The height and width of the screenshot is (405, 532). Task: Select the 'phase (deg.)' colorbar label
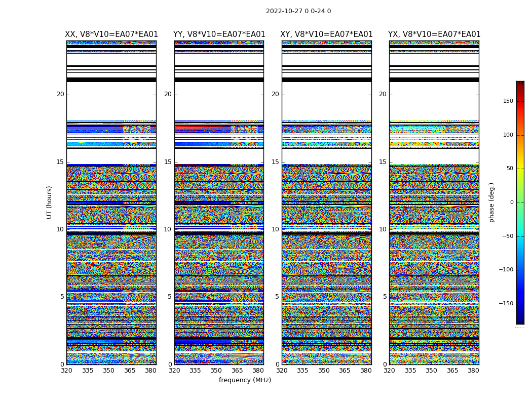coord(491,202)
